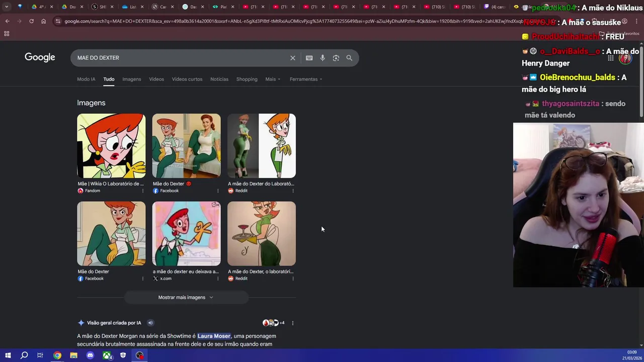Open more options for AI overview
644x362 pixels.
pos(292,323)
